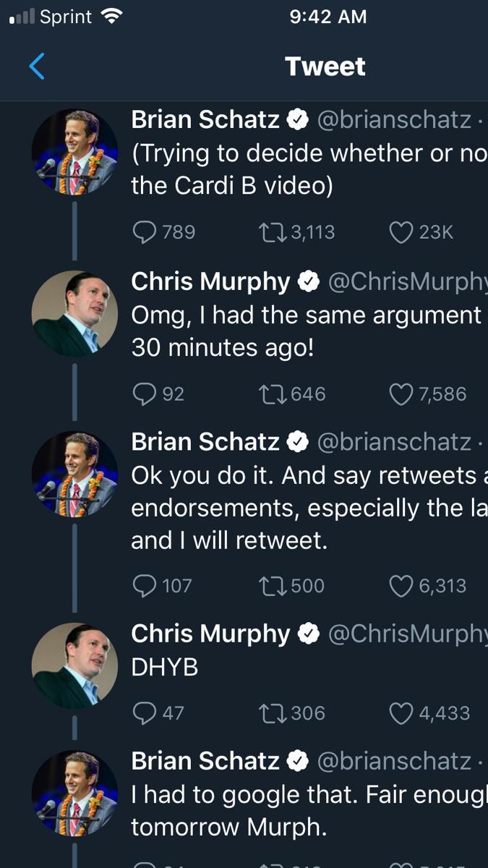Like the tweet with 23K likes
This screenshot has width=488, height=868.
point(400,231)
